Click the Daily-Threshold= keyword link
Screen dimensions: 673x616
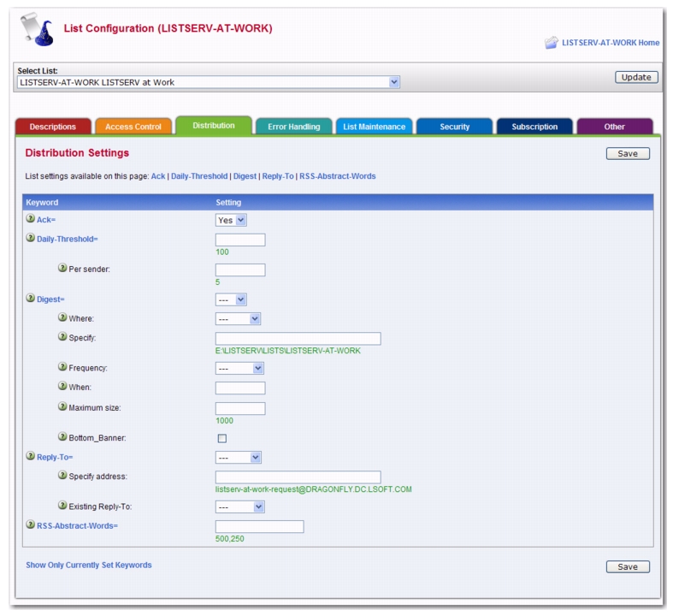pos(68,239)
